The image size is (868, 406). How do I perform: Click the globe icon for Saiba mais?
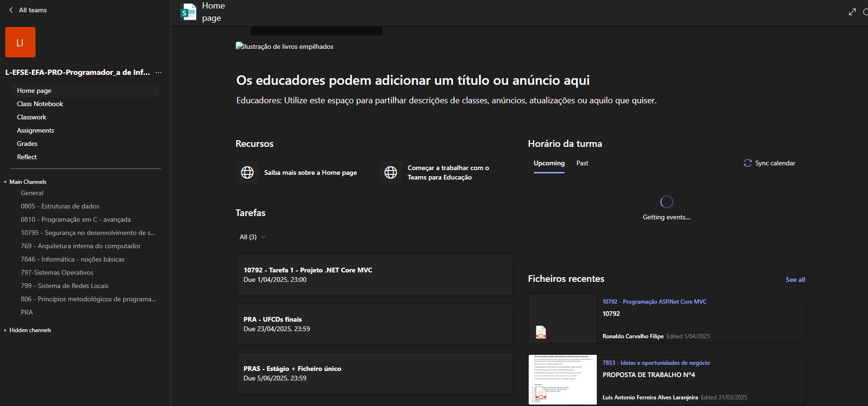[248, 172]
